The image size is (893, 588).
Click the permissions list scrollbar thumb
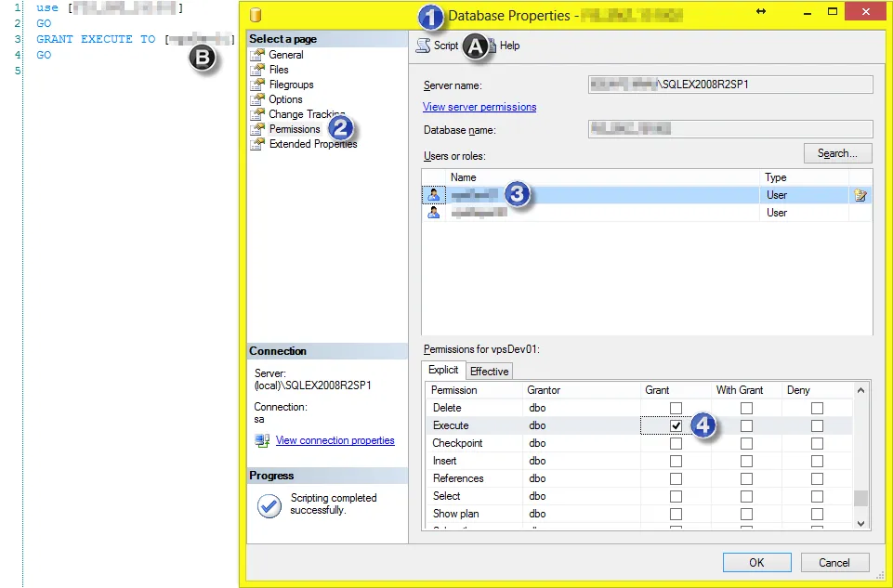coord(860,499)
